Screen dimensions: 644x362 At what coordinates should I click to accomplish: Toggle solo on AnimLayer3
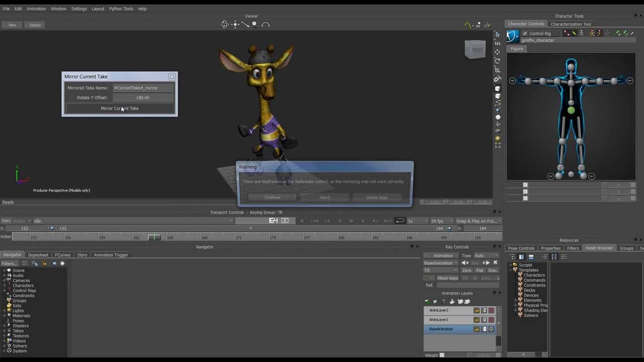485,311
